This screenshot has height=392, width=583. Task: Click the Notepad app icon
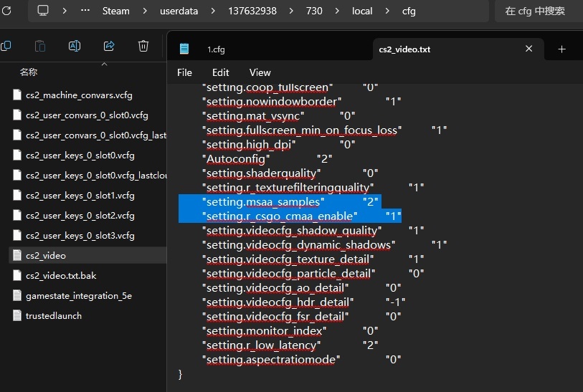(184, 49)
